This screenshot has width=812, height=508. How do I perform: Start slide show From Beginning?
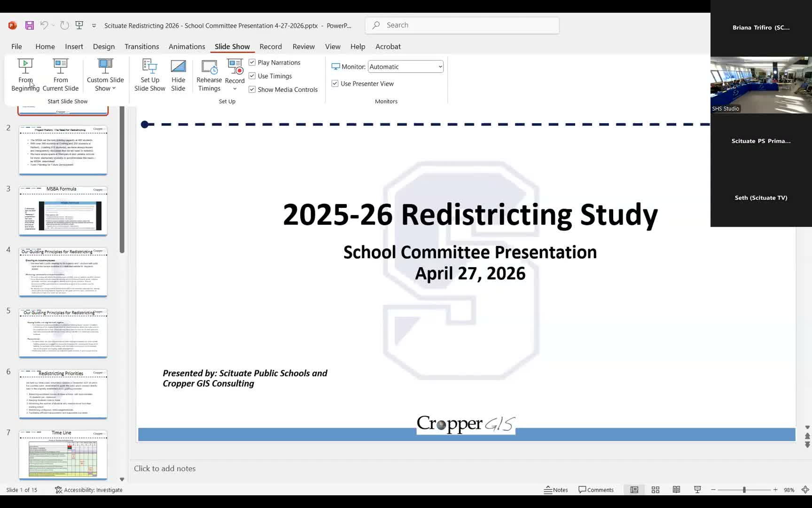coord(25,75)
